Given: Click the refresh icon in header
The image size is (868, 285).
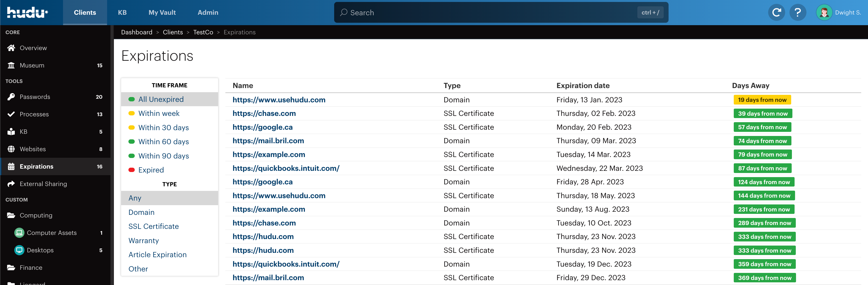Looking at the screenshot, I should click(x=776, y=12).
